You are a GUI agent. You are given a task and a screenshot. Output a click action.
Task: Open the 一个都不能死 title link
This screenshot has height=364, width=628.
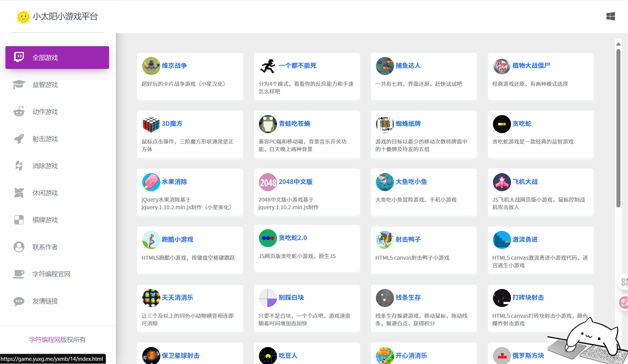298,66
